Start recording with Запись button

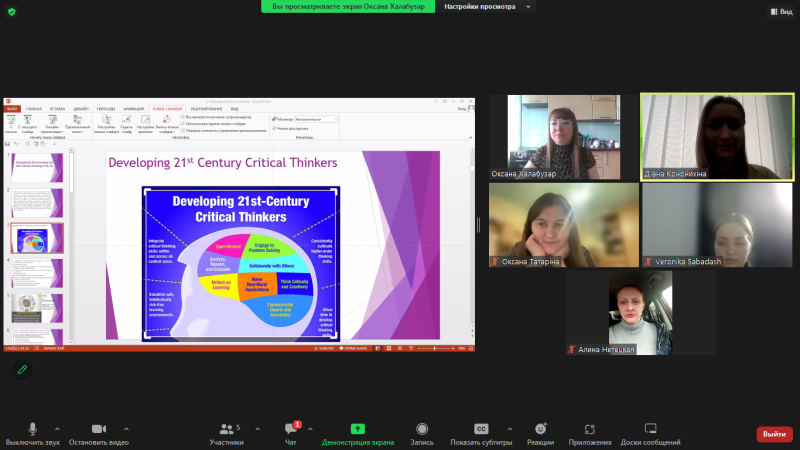[x=421, y=434]
